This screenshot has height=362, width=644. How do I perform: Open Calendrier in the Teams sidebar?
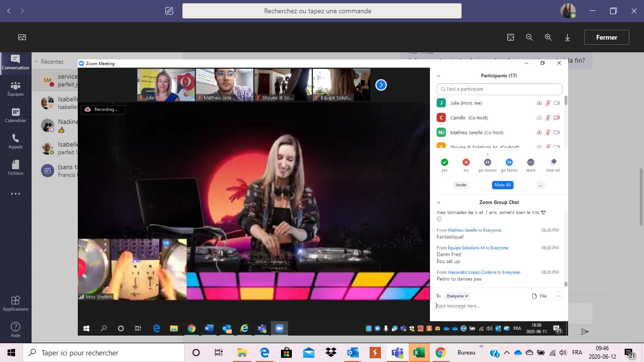click(x=16, y=115)
